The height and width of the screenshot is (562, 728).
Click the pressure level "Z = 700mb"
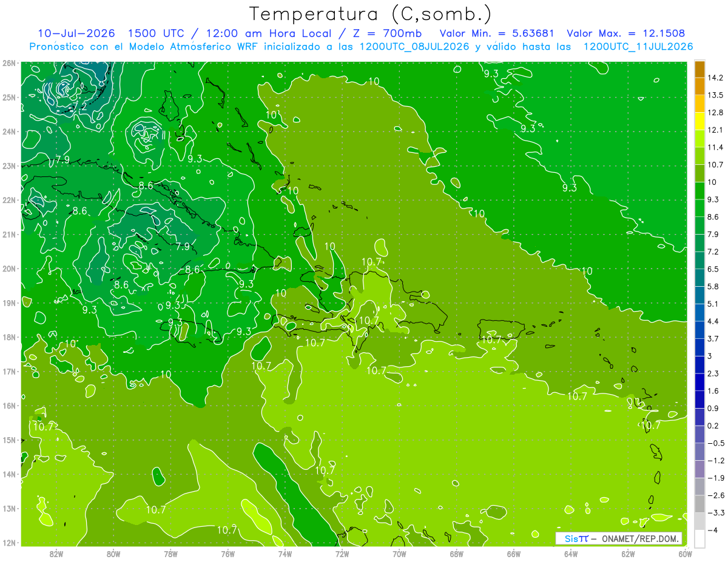386,33
